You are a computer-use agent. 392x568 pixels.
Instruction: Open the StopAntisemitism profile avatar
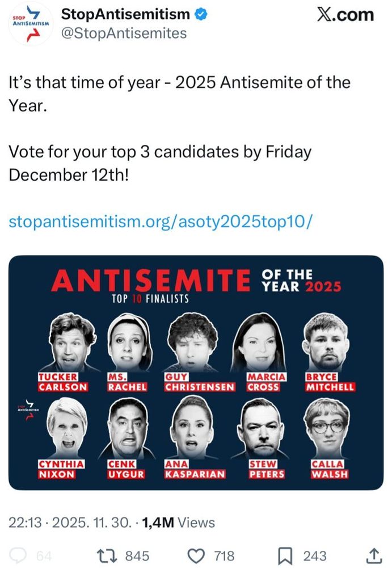(x=29, y=24)
